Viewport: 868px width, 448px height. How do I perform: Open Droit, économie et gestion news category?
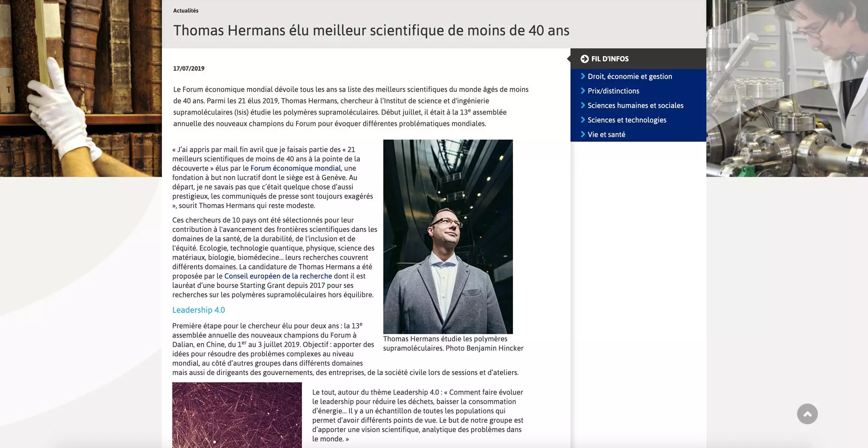pyautogui.click(x=630, y=76)
